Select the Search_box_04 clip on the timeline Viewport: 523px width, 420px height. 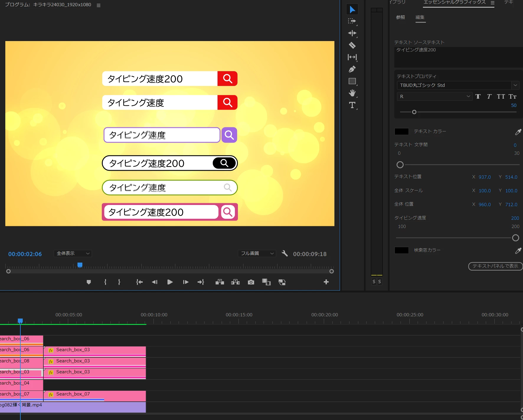click(22, 385)
